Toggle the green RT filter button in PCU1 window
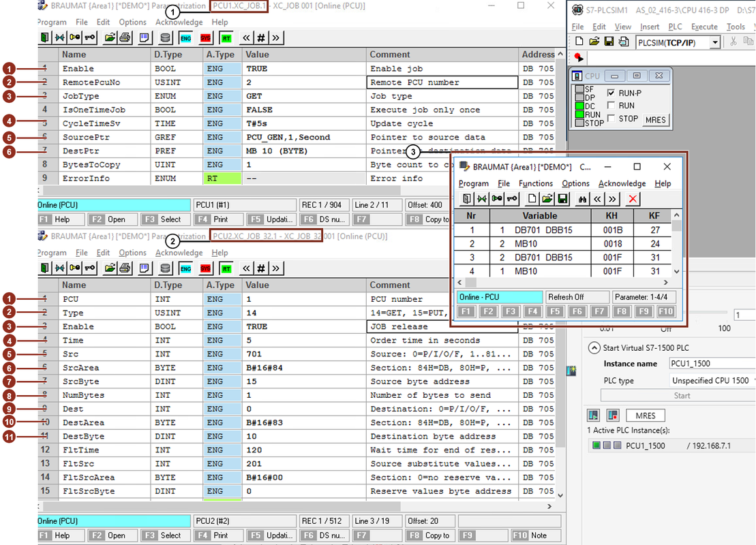756x545 pixels. 226,37
